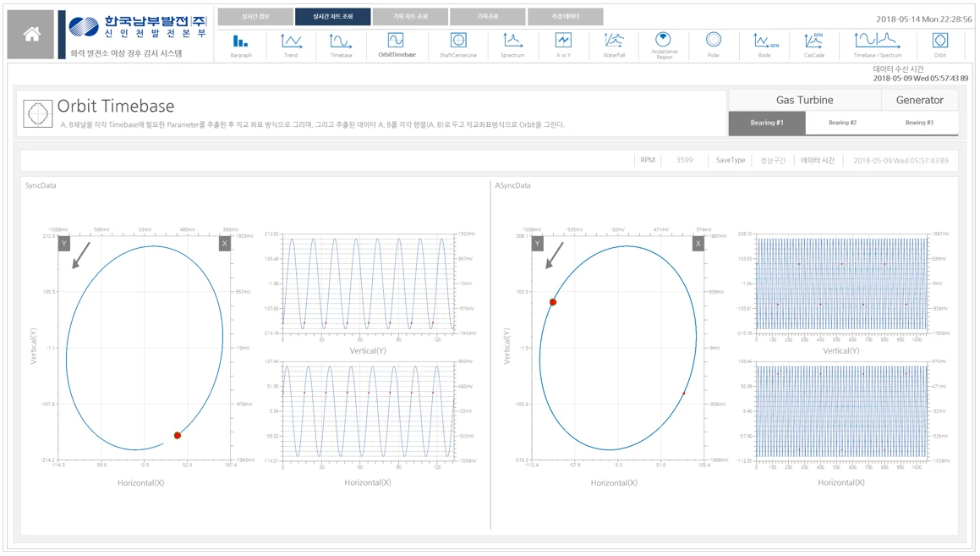980x556 pixels.
Task: Click the Orbit Timebase title icon
Action: 37,114
